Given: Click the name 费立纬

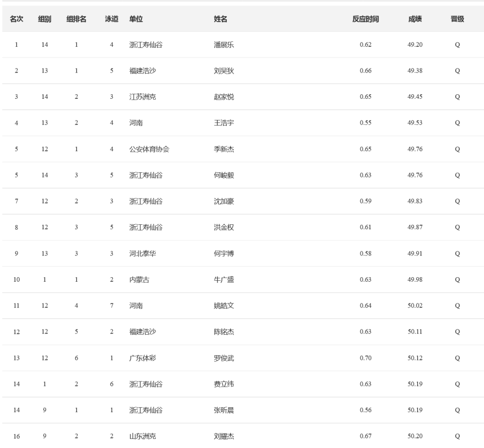Looking at the screenshot, I should coord(224,384).
